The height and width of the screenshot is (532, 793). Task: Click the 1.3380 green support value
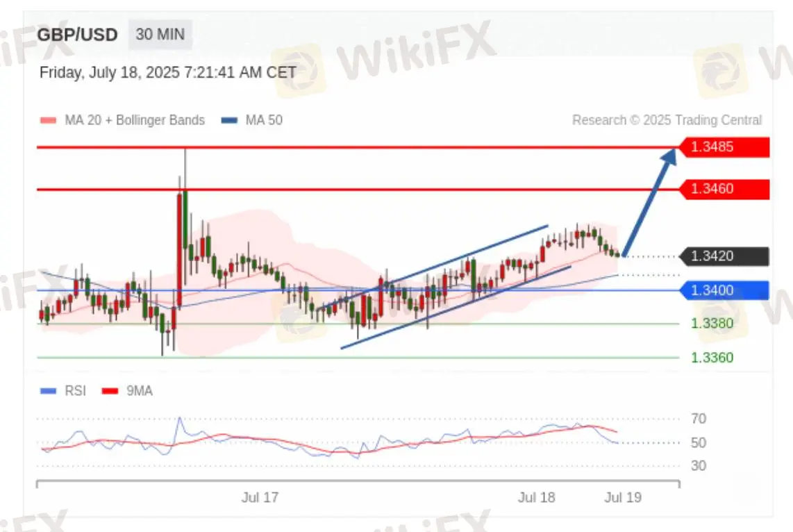[712, 324]
